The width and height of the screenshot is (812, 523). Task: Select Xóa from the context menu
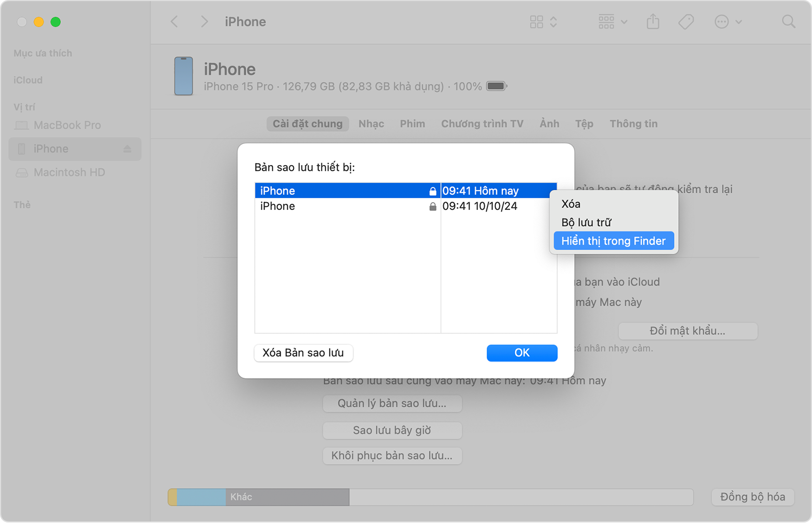click(571, 204)
